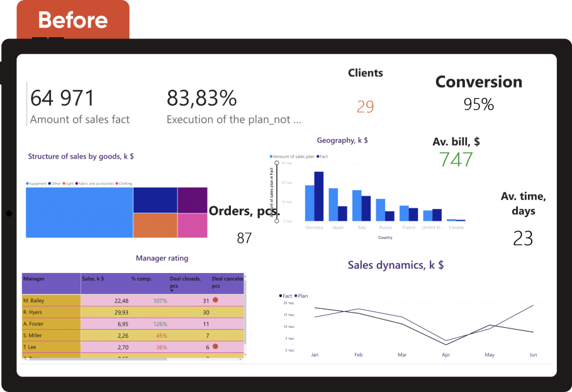This screenshot has height=392, width=572.
Task: Click the 107% completion value
Action: point(160,301)
